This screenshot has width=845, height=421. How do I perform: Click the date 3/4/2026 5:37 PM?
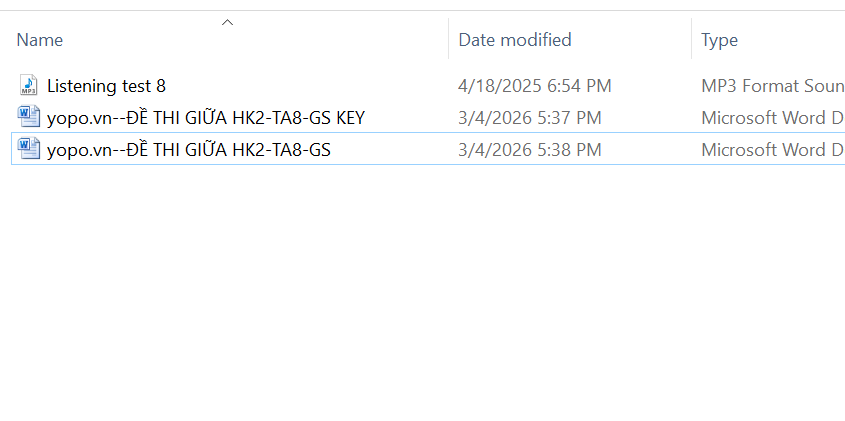point(530,118)
